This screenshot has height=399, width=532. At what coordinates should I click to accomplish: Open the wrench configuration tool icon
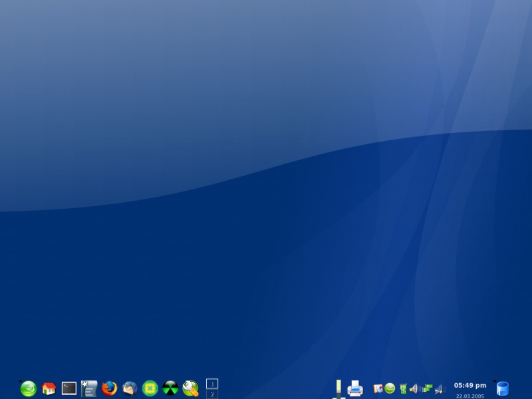click(x=191, y=388)
